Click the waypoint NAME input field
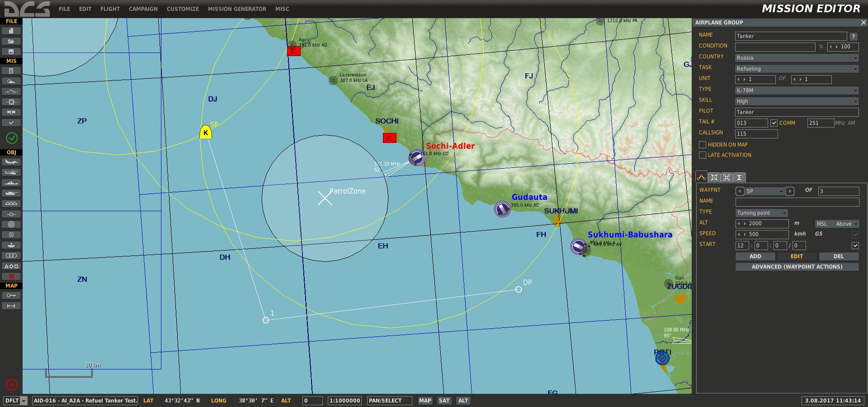This screenshot has width=868, height=407. (x=797, y=202)
